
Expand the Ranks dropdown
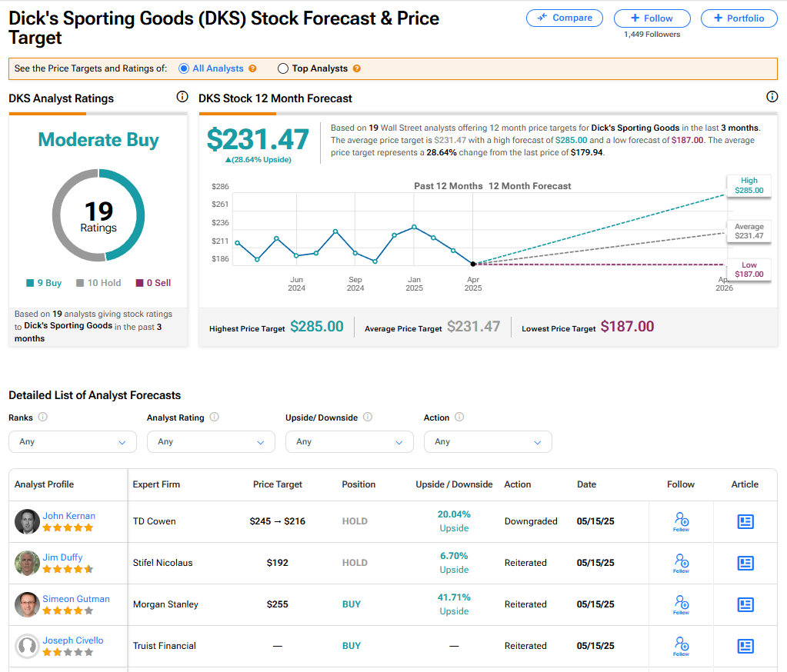click(x=73, y=442)
